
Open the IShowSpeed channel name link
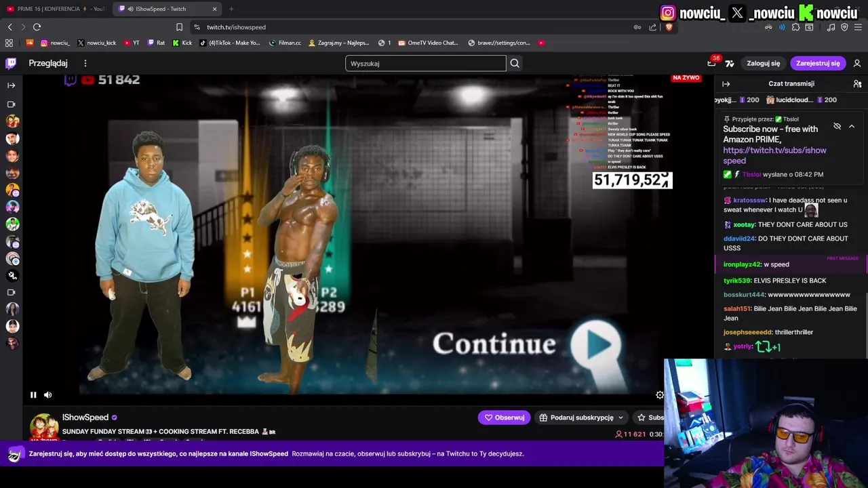(x=85, y=418)
